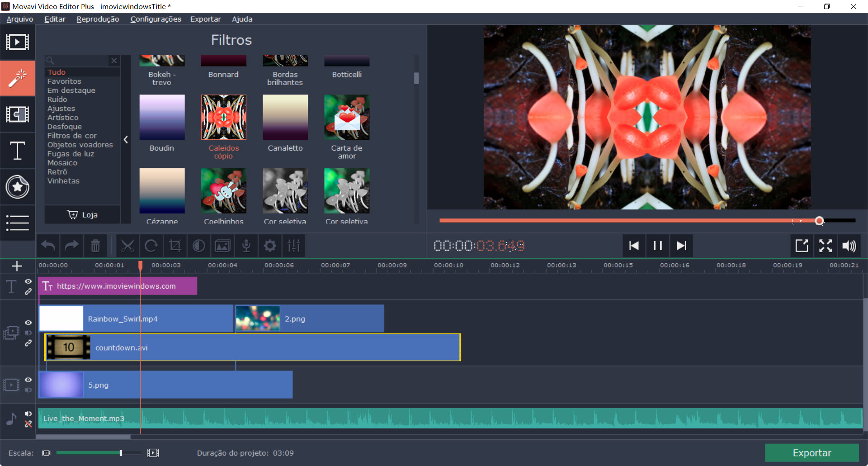
Task: Open the preview volume speaker icon
Action: click(x=849, y=246)
